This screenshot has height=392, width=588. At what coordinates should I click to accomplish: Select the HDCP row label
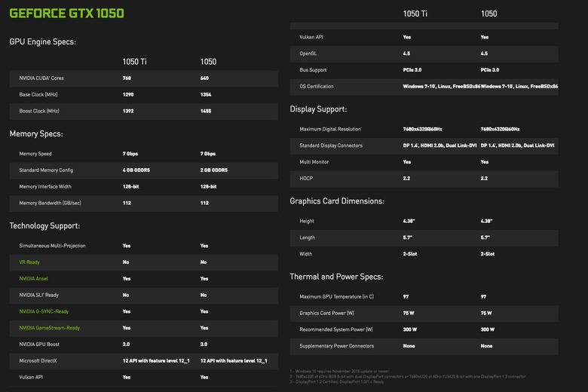[306, 179]
